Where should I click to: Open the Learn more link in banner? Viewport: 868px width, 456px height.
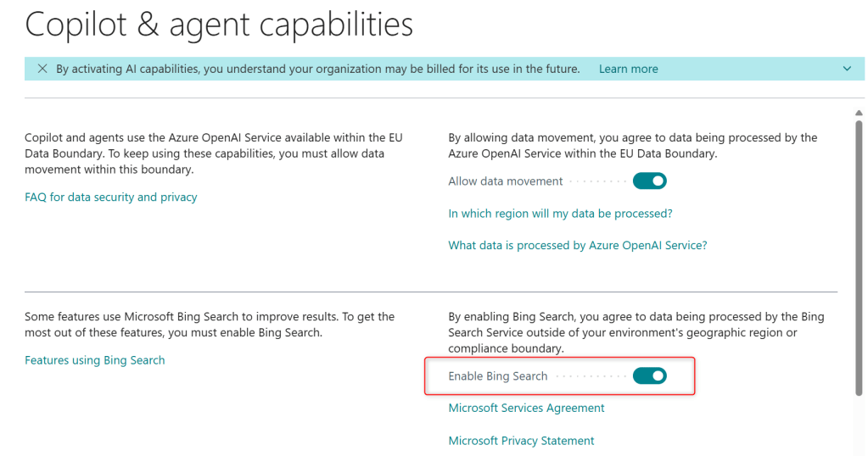[x=628, y=69]
